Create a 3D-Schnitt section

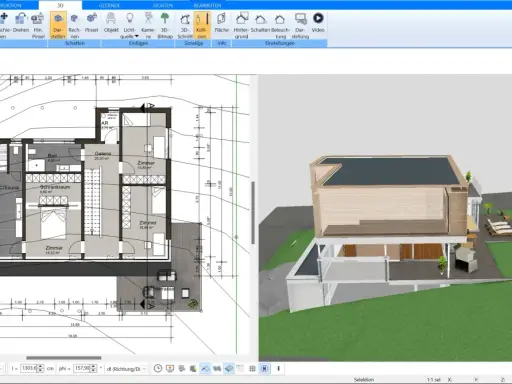[x=185, y=25]
